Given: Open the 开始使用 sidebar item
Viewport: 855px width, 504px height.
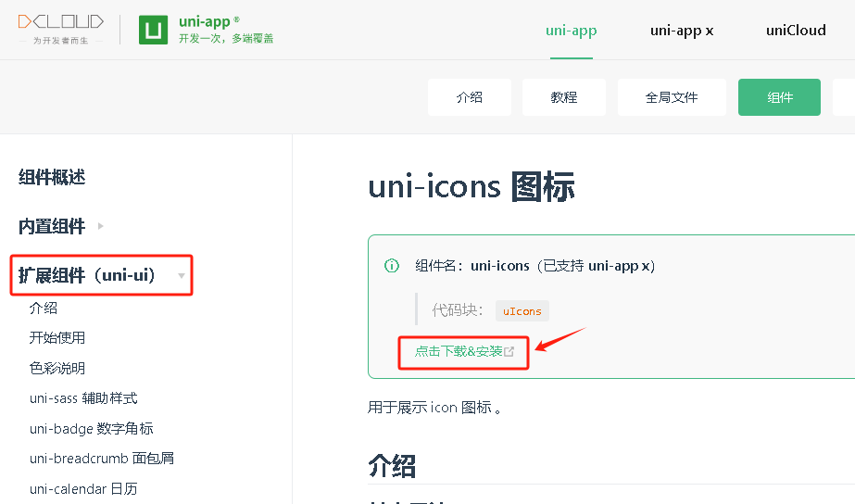Looking at the screenshot, I should coord(57,338).
